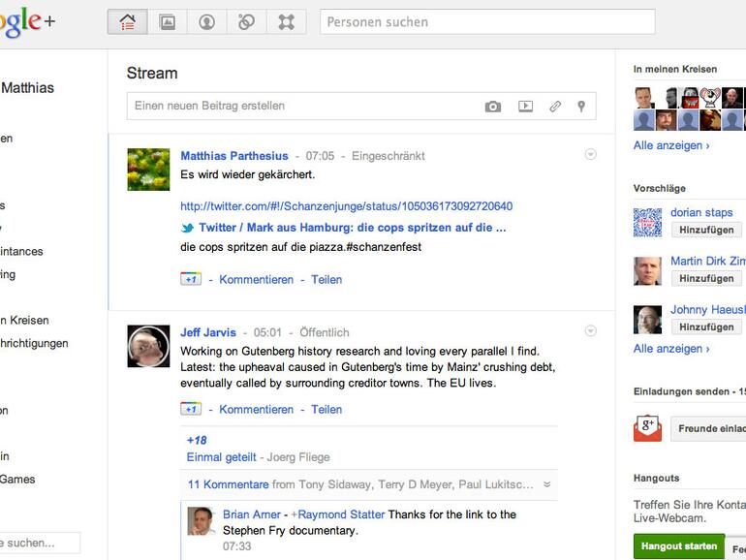Open the Profile icon in top navigation
Image resolution: width=746 pixels, height=560 pixels.
point(206,22)
